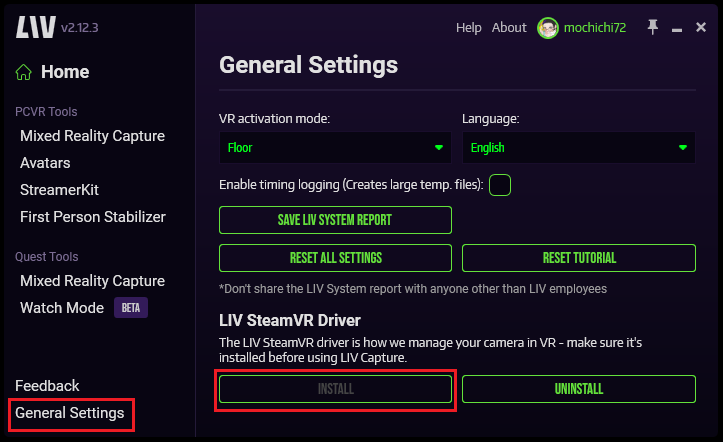The width and height of the screenshot is (723, 442).
Task: Select First Person Stabilizer
Action: coord(92,216)
